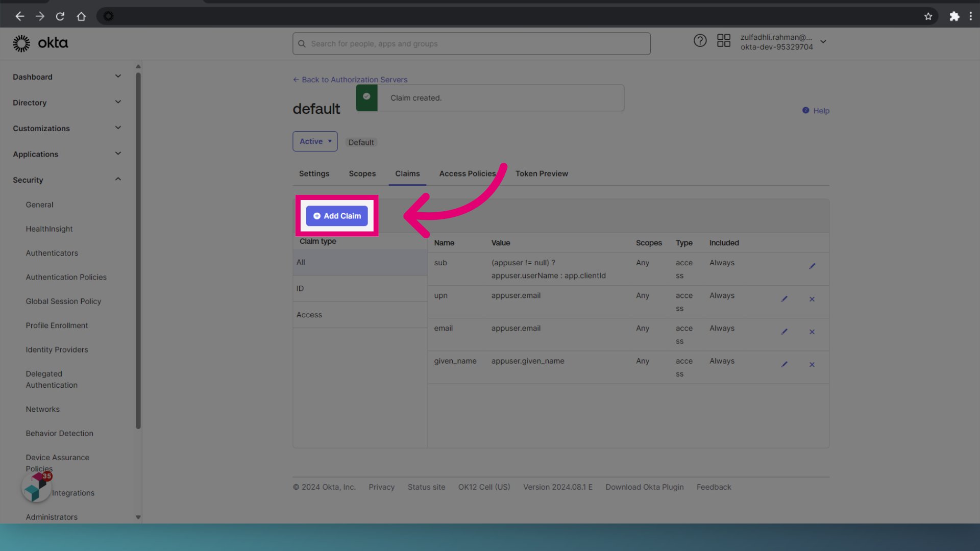This screenshot has height=551, width=980.
Task: Open Delegated Authentication in sidebar
Action: point(52,380)
